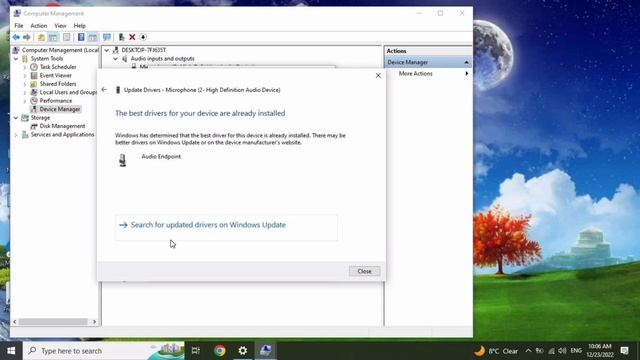
Task: Select Performance in the tree
Action: tap(56, 101)
